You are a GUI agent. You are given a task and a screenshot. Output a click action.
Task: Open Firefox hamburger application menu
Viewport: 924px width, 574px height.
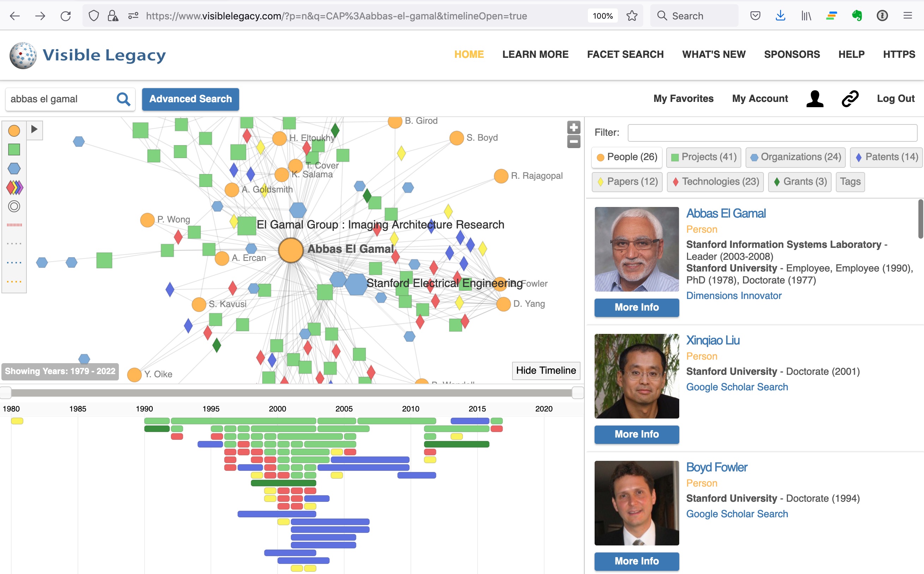click(907, 16)
